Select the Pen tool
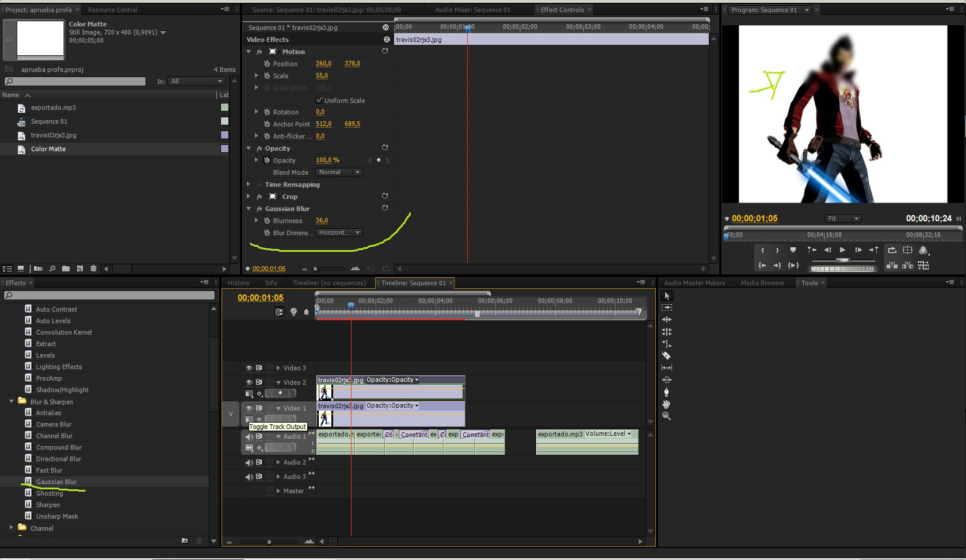The height and width of the screenshot is (560, 966). [x=667, y=392]
